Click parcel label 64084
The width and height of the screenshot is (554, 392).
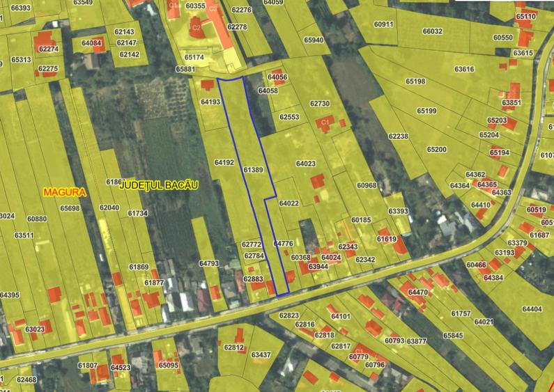click(x=91, y=43)
